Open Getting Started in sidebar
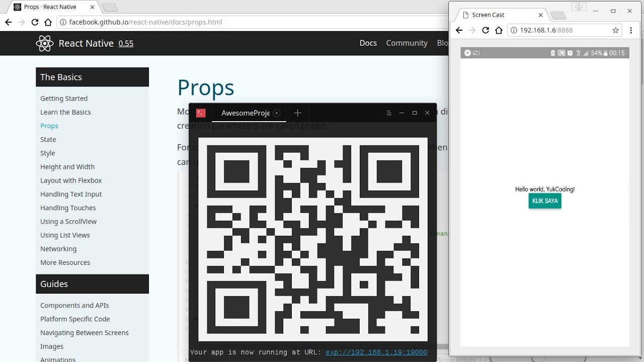The width and height of the screenshot is (644, 362). point(64,99)
